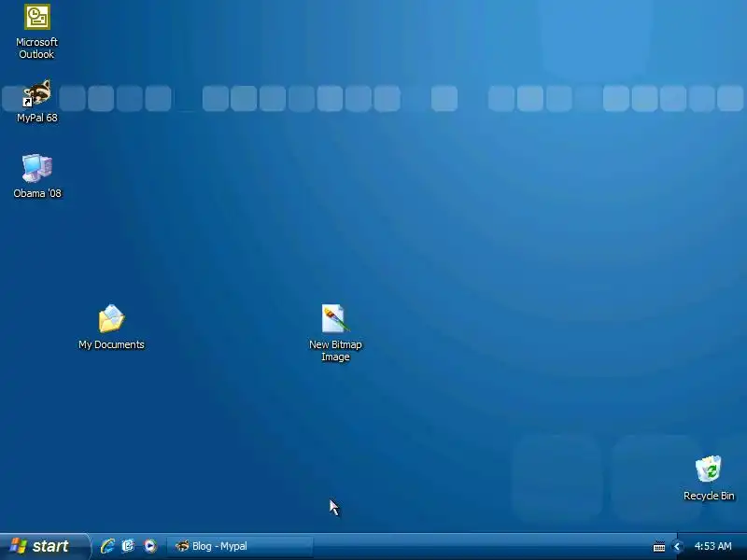Click the keyboard icon in system tray
Image resolution: width=747 pixels, height=560 pixels.
(659, 547)
